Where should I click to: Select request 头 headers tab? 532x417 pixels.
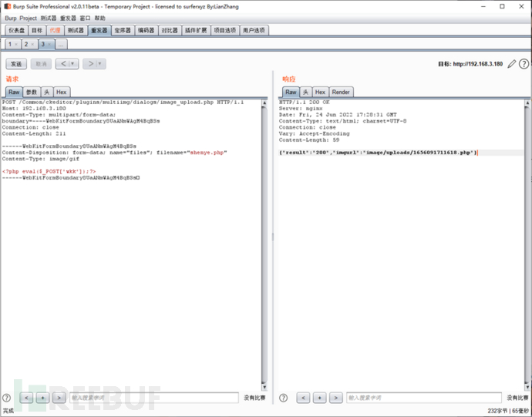(47, 92)
